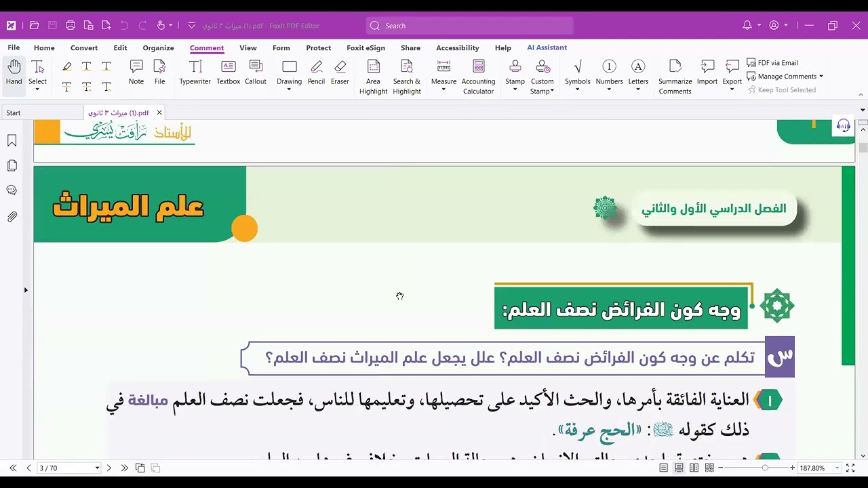Open the Measure dropdown
Viewport: 868px width, 488px height.
click(443, 89)
